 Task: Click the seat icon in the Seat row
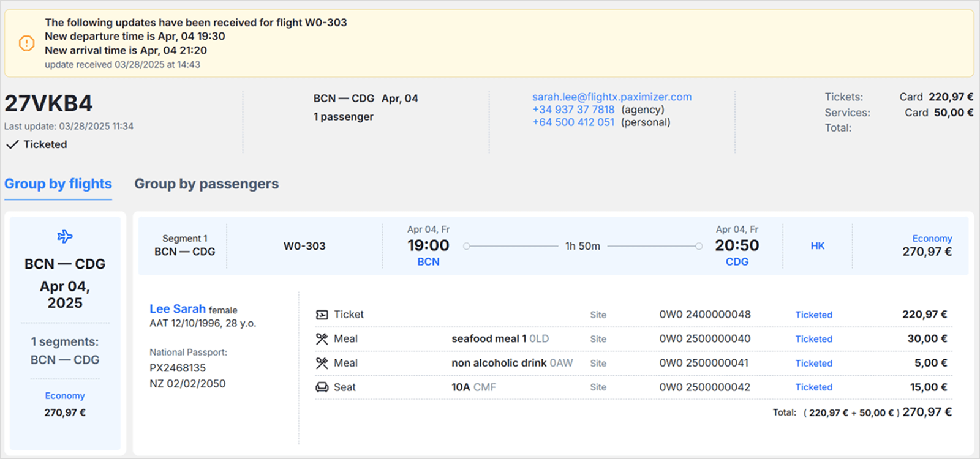point(322,387)
